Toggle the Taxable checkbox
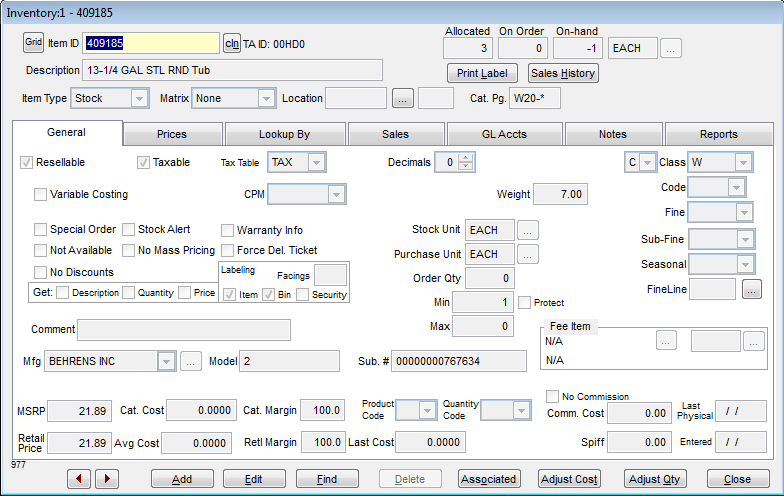Image resolution: width=784 pixels, height=496 pixels. click(143, 162)
